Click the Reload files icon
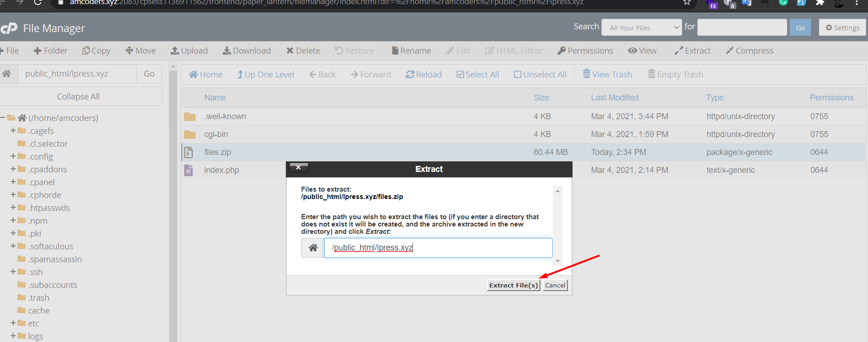This screenshot has width=868, height=342. click(410, 75)
